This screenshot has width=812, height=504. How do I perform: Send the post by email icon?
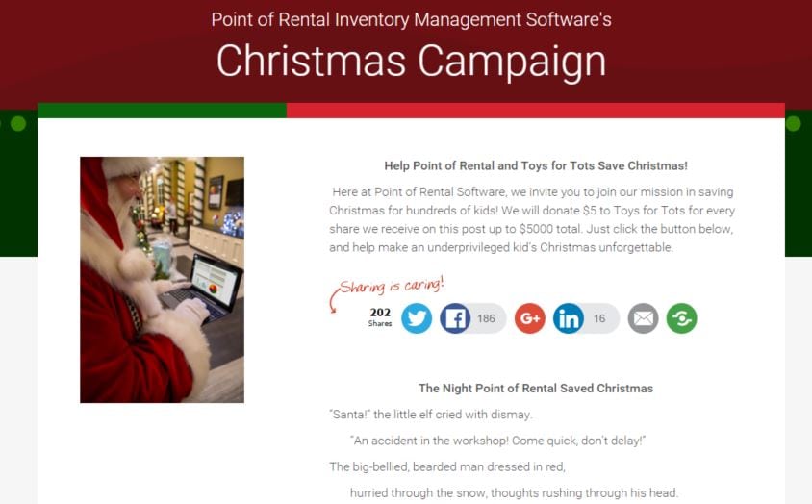tap(644, 318)
